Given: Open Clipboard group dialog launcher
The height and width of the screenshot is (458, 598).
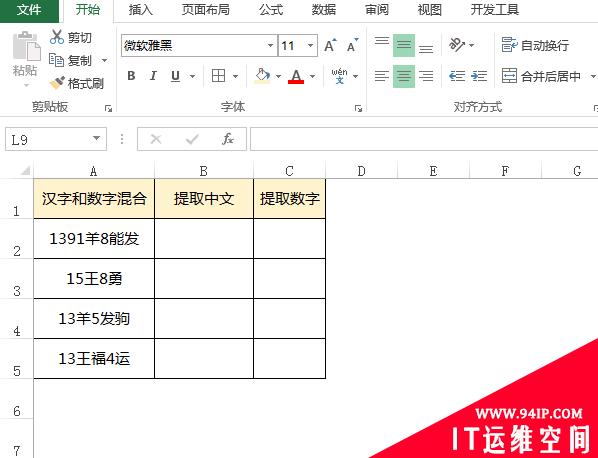Looking at the screenshot, I should pyautogui.click(x=108, y=109).
